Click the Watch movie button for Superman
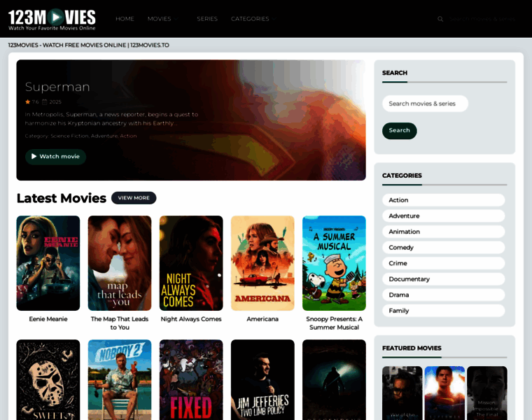The height and width of the screenshot is (420, 532). click(x=55, y=157)
